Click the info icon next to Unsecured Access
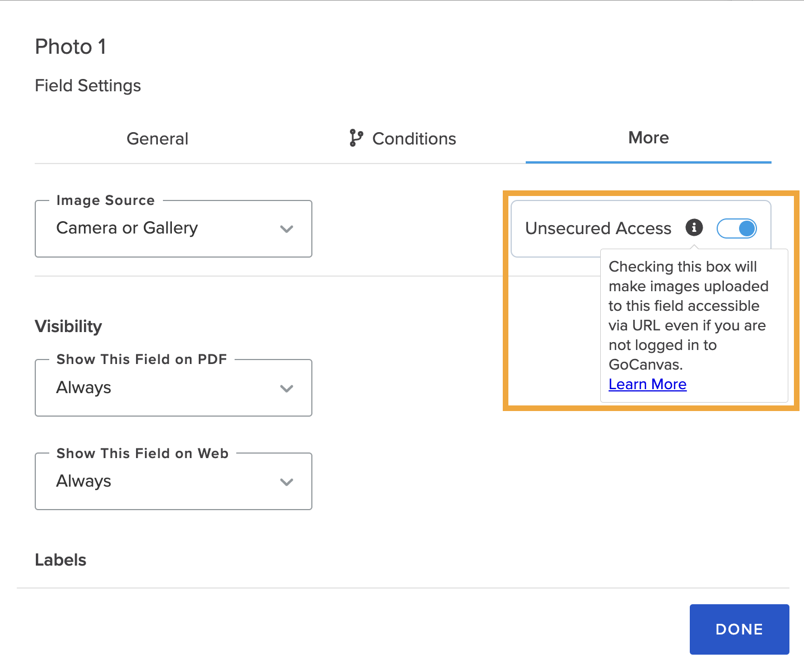 coord(694,228)
